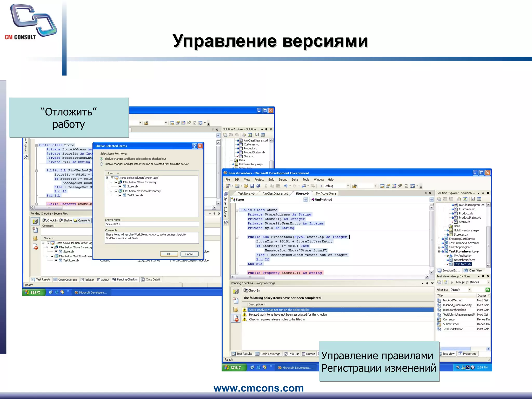
Task: Switch to the AWClassDiagram.cd editor tab
Action: (275, 194)
